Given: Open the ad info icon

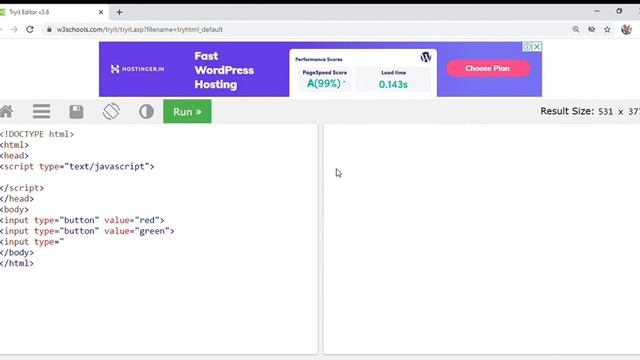Looking at the screenshot, I should pyautogui.click(x=527, y=47).
